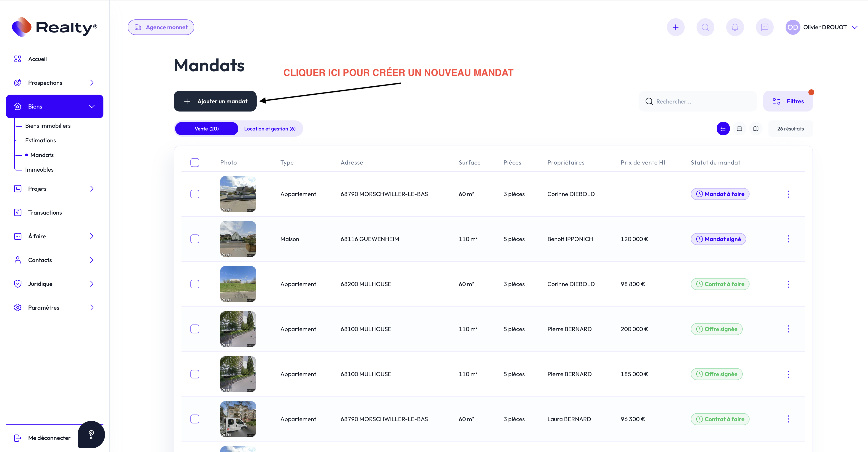Open the Filtres button
The width and height of the screenshot is (868, 452).
788,101
